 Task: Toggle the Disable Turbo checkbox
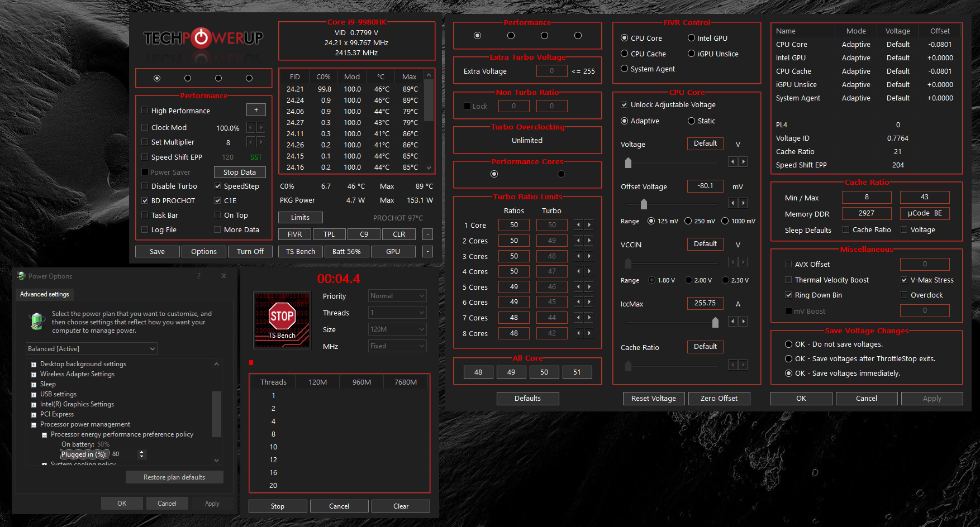[145, 186]
